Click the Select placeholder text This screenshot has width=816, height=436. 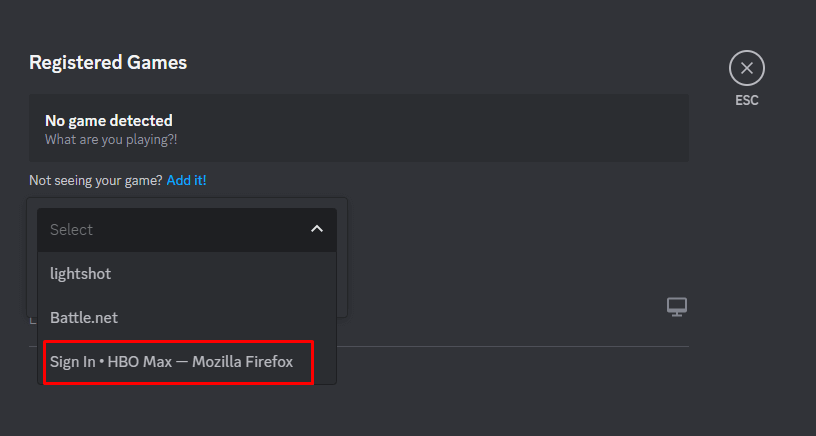click(71, 229)
